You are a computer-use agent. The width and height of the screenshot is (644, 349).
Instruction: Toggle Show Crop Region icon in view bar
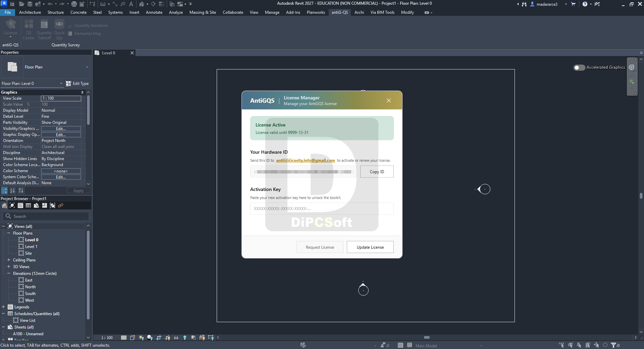coord(167,338)
